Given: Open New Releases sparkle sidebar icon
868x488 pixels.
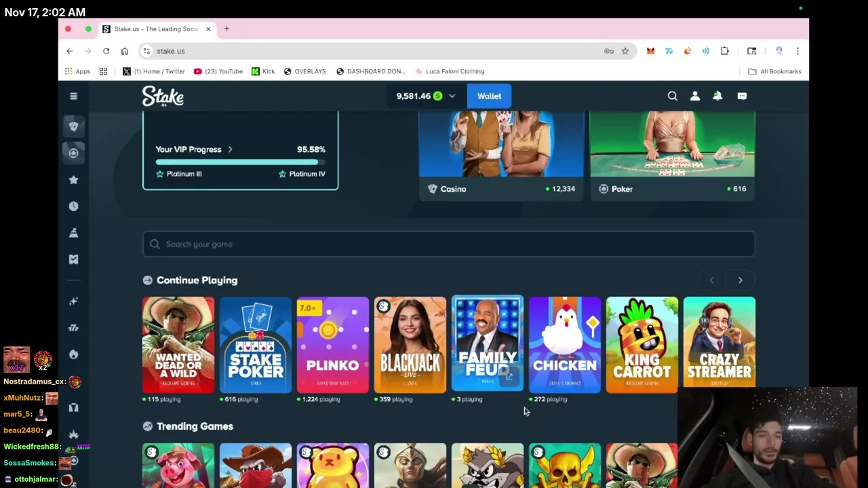Looking at the screenshot, I should 73,301.
